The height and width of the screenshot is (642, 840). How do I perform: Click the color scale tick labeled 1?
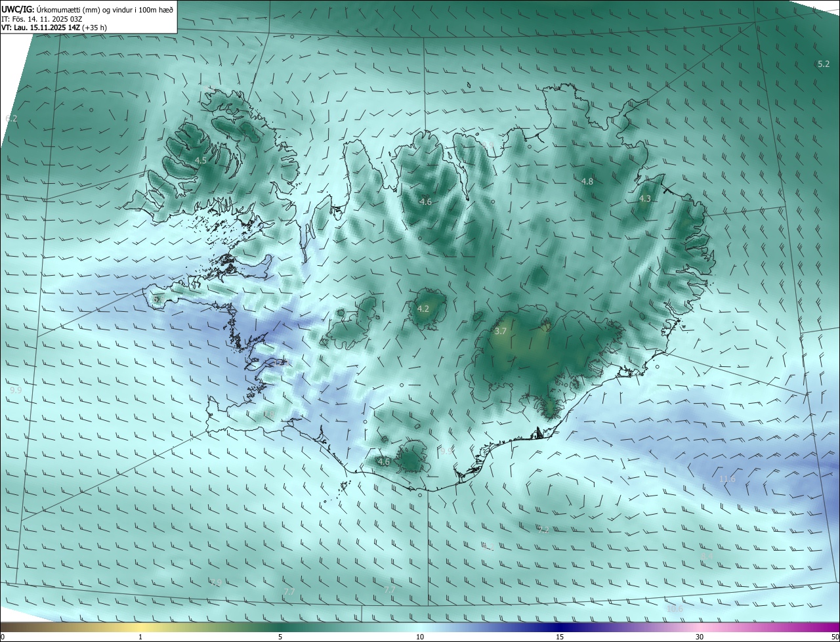[140, 637]
